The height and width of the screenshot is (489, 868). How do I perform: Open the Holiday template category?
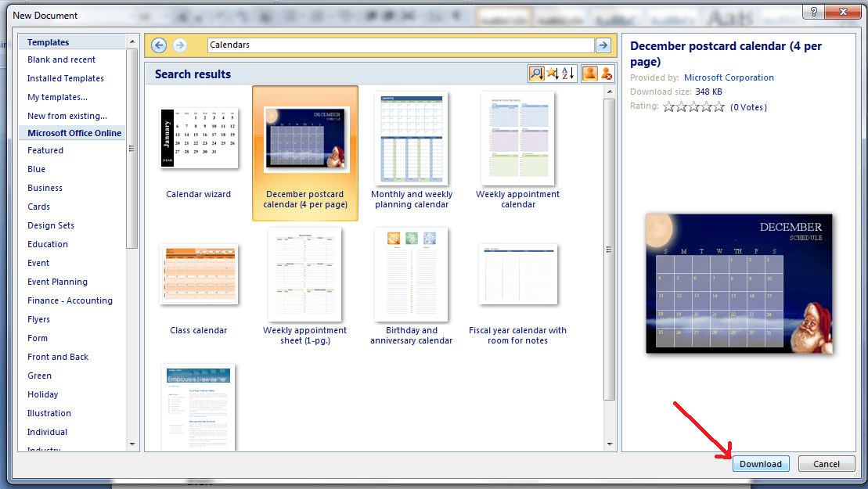pyautogui.click(x=42, y=394)
